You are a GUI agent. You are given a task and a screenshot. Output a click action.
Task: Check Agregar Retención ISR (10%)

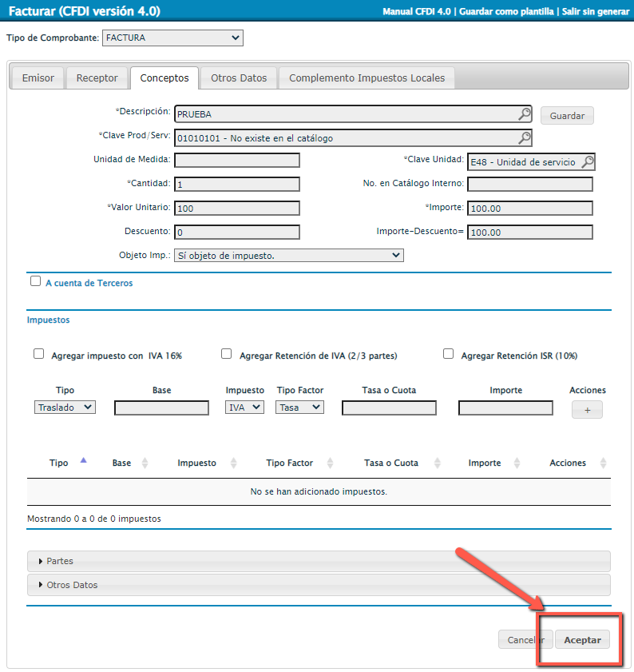(x=448, y=354)
